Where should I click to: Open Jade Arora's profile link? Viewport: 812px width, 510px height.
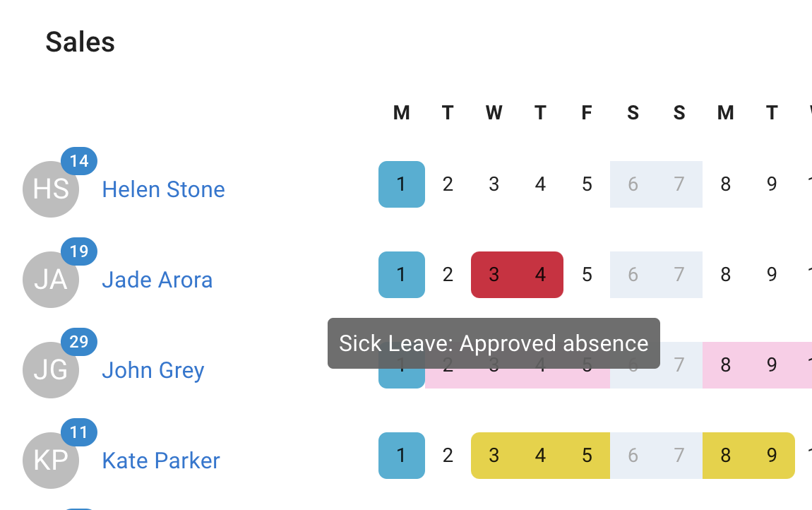(157, 280)
